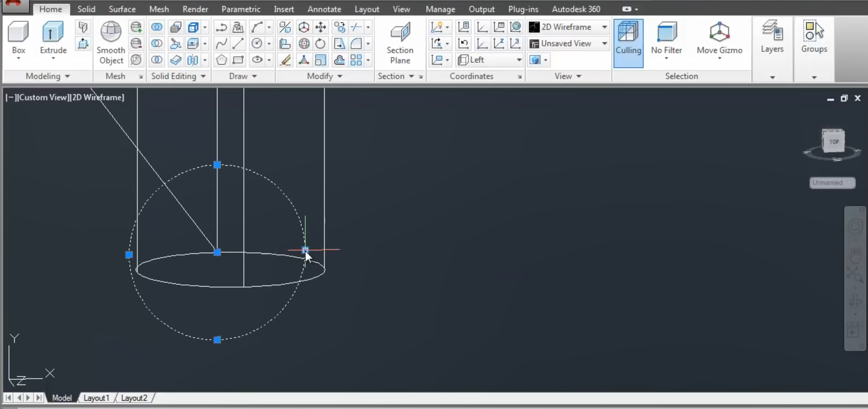
Task: Select the Presspull tool icon
Action: pos(83,43)
